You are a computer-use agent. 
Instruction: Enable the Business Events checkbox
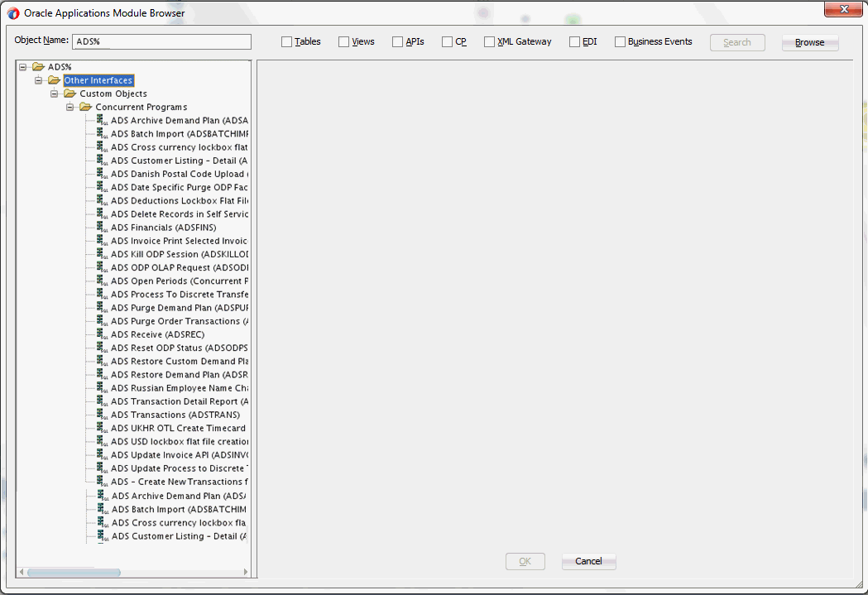[620, 41]
